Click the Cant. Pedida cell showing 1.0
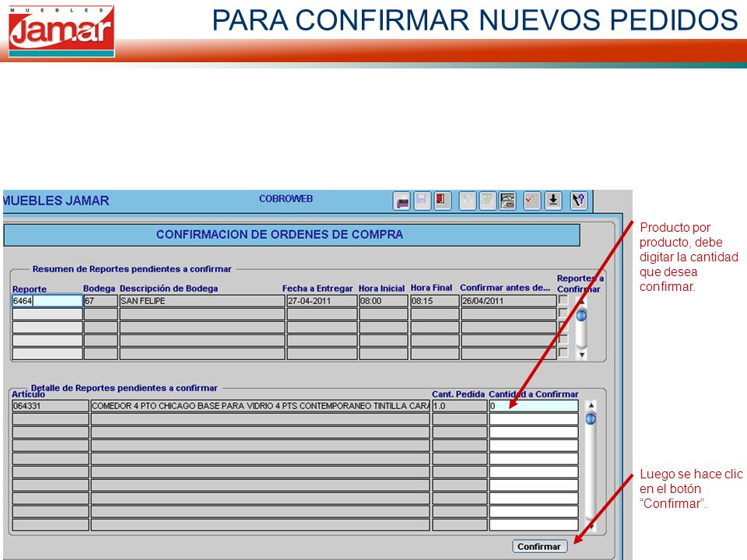This screenshot has width=747, height=560. click(x=460, y=406)
